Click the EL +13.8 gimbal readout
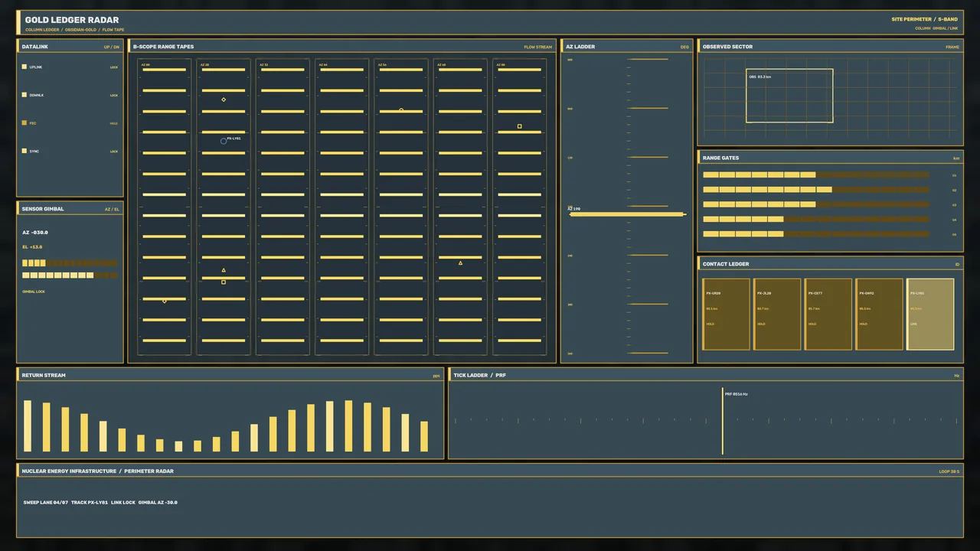The width and height of the screenshot is (980, 551). [32, 247]
